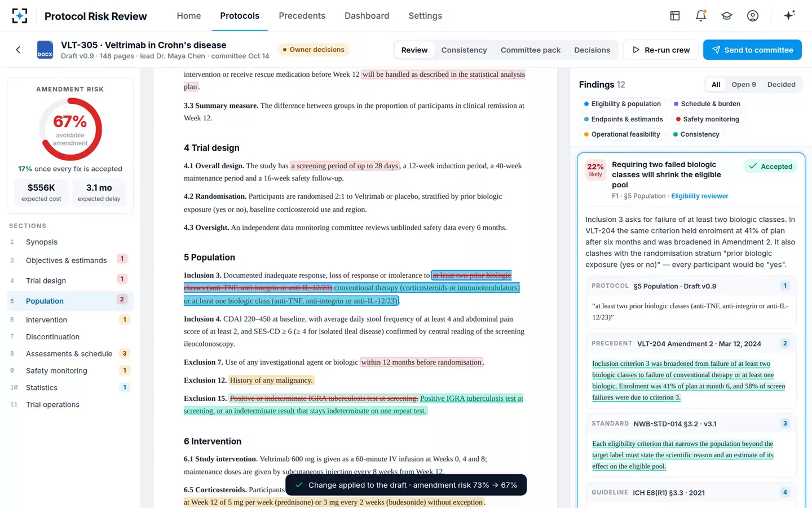
Task: Click the 22% likely badge on the finding
Action: click(595, 169)
